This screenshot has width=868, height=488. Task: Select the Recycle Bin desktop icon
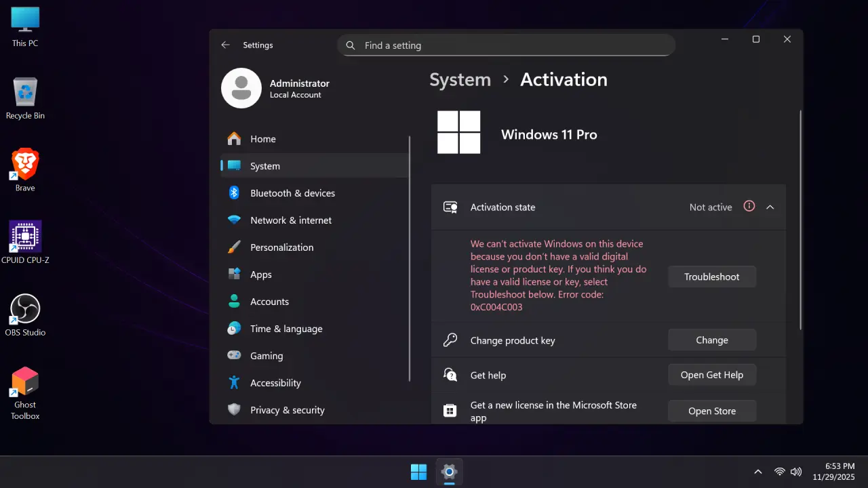[x=25, y=99]
